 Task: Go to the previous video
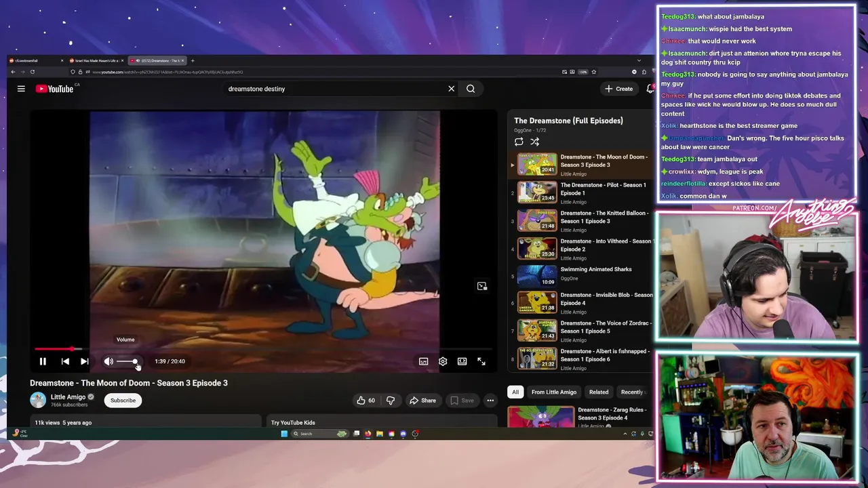tap(65, 361)
